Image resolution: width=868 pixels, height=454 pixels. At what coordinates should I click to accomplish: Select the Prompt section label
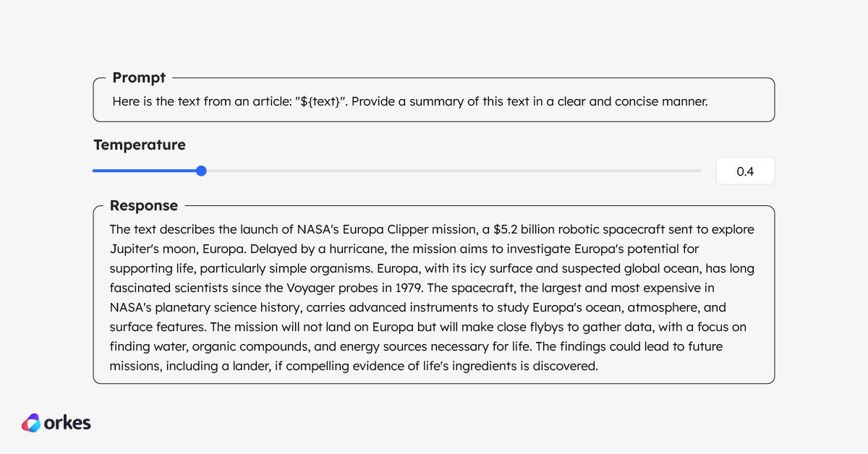(x=139, y=77)
